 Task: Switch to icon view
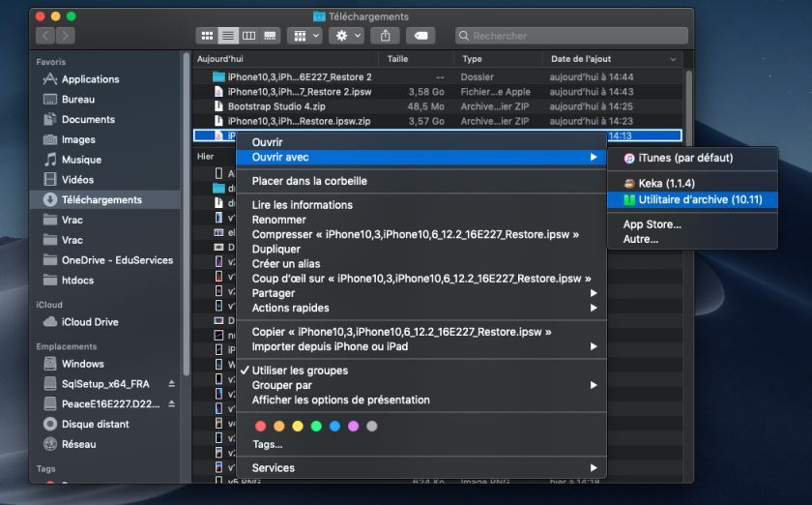(x=207, y=36)
